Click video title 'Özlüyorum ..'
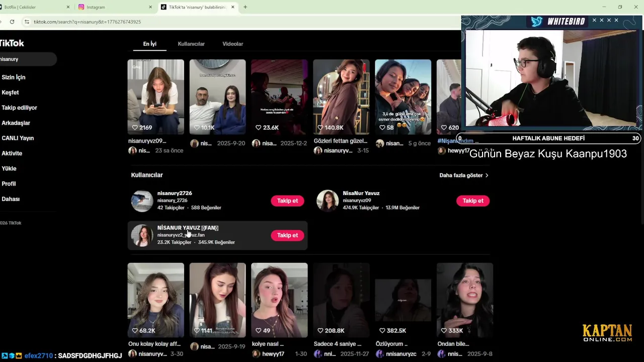This screenshot has height=362, width=644. pos(391,344)
